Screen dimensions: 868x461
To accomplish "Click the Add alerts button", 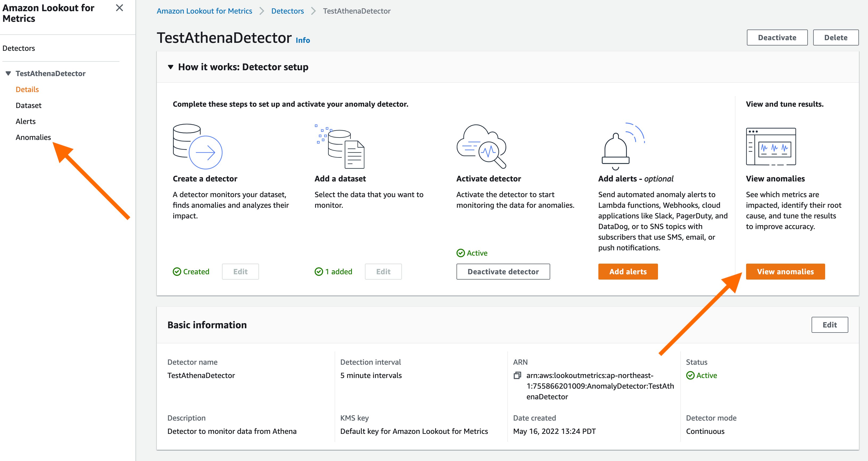I will pyautogui.click(x=628, y=271).
